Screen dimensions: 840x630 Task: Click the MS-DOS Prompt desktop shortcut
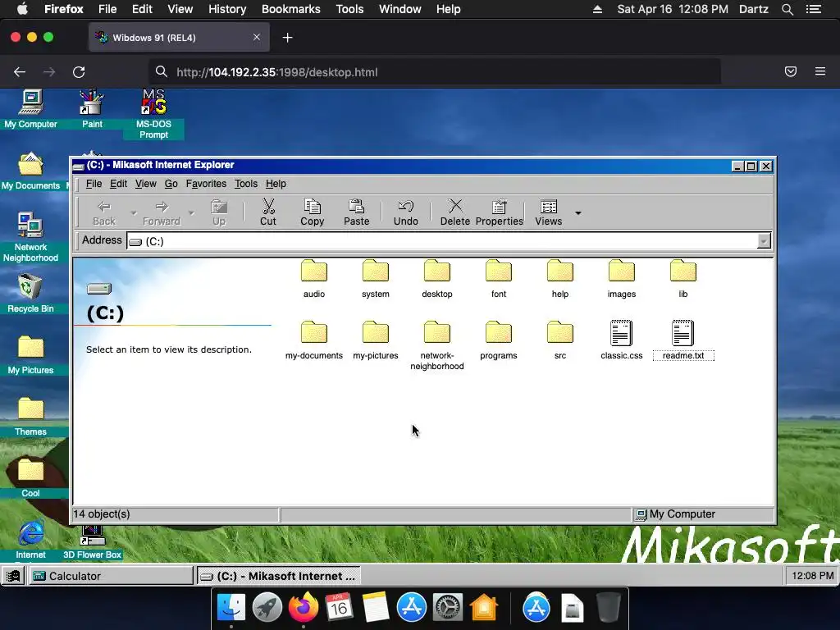153,114
